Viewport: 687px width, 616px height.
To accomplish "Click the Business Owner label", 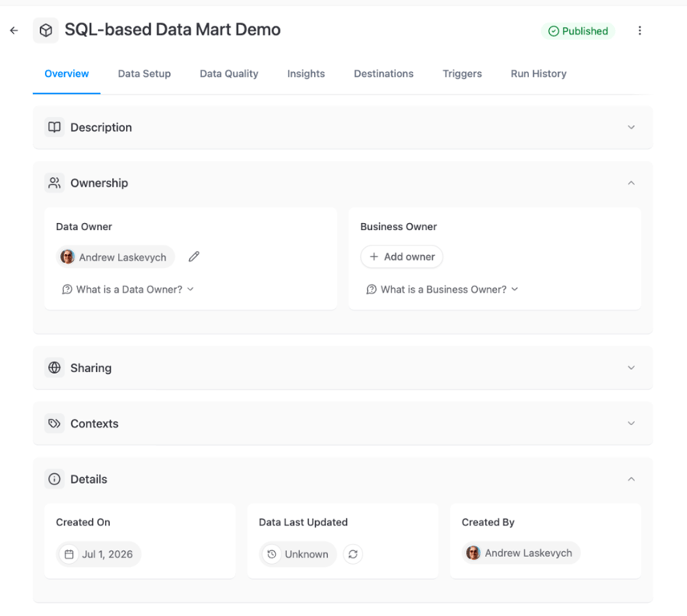I will point(398,227).
